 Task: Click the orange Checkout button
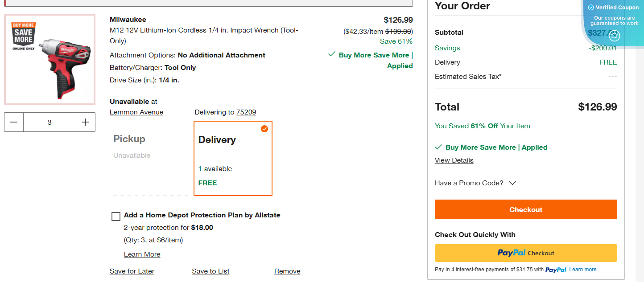(525, 209)
